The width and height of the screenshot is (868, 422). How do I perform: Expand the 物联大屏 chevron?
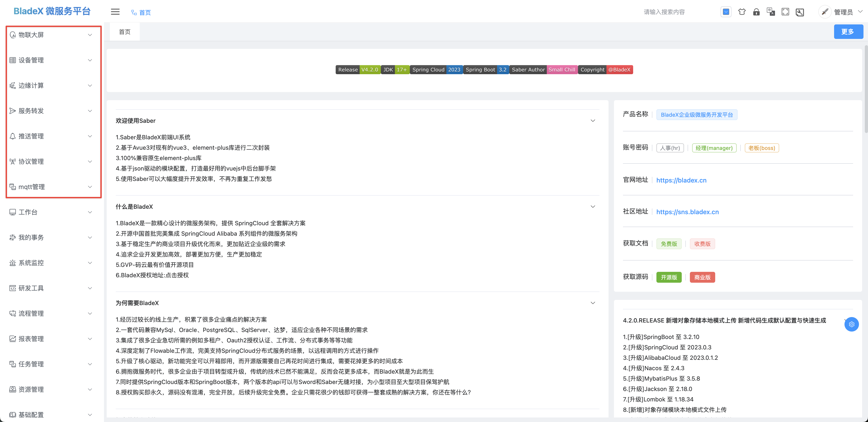pos(90,35)
